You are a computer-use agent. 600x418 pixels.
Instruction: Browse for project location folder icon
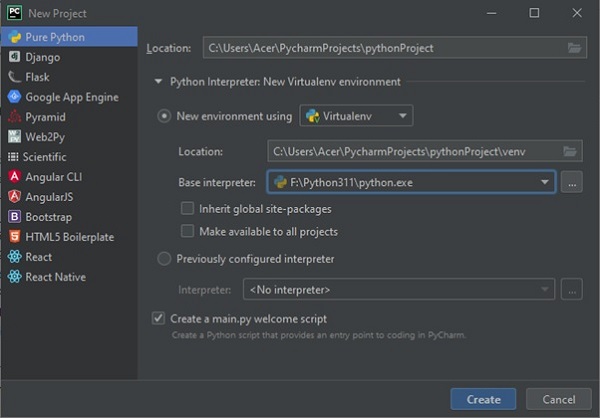click(574, 47)
